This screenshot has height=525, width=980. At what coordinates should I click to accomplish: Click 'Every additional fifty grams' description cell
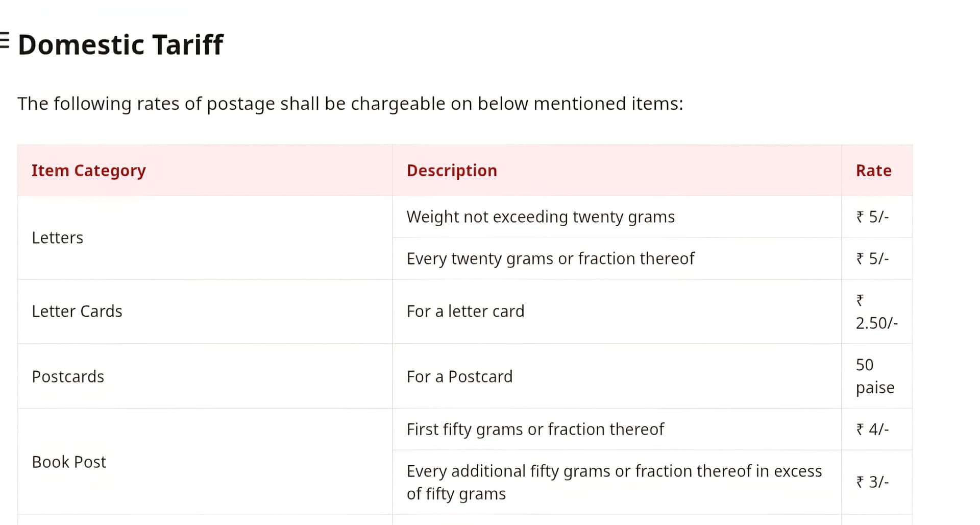pos(614,482)
